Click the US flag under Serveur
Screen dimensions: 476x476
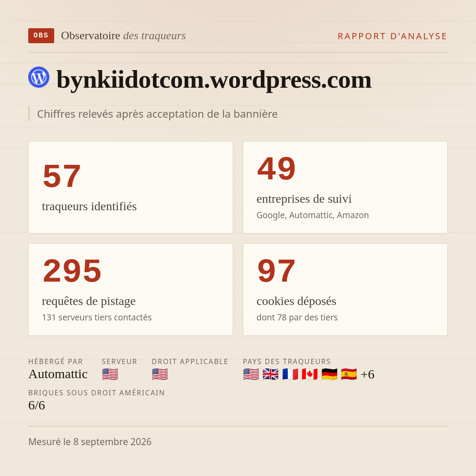pyautogui.click(x=110, y=374)
